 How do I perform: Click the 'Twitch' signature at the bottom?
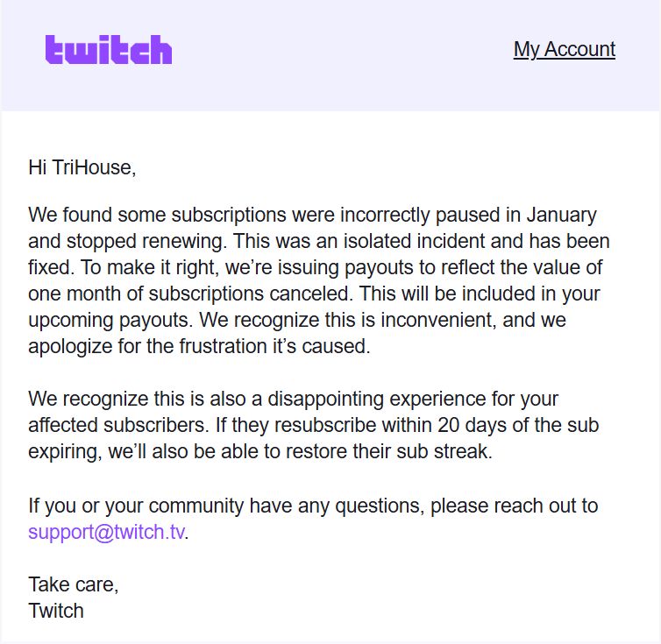(56, 611)
